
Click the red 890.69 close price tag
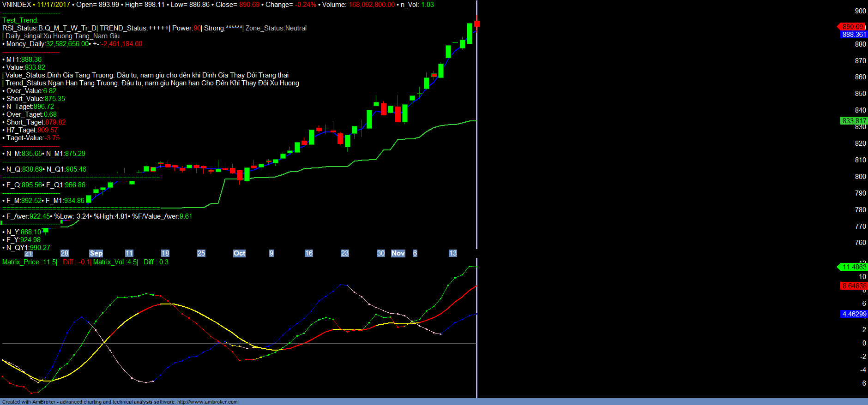point(852,27)
